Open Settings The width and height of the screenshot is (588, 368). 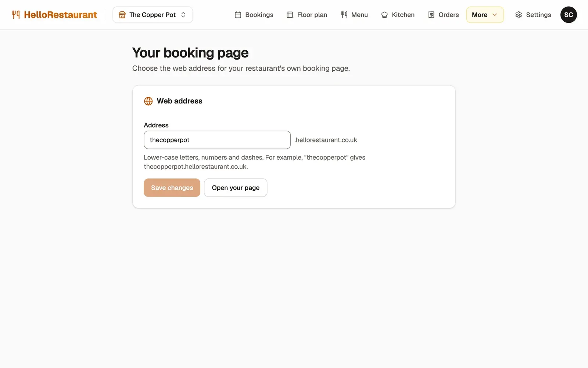tap(533, 15)
